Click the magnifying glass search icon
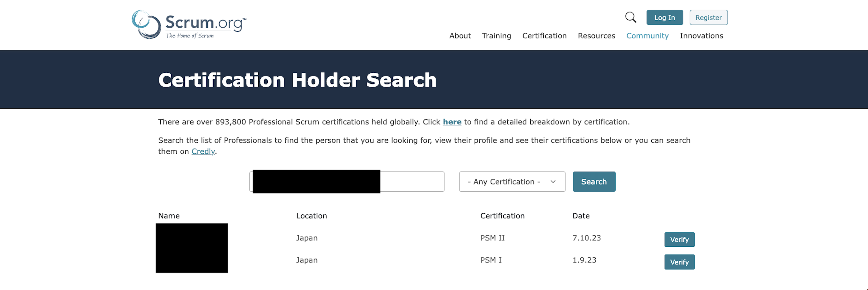 pyautogui.click(x=630, y=17)
